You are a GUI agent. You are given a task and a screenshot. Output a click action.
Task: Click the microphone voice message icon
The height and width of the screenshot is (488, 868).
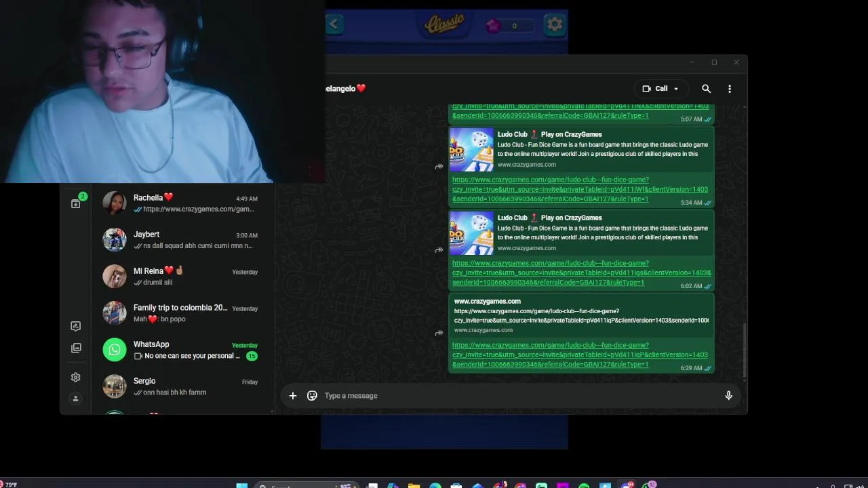728,396
